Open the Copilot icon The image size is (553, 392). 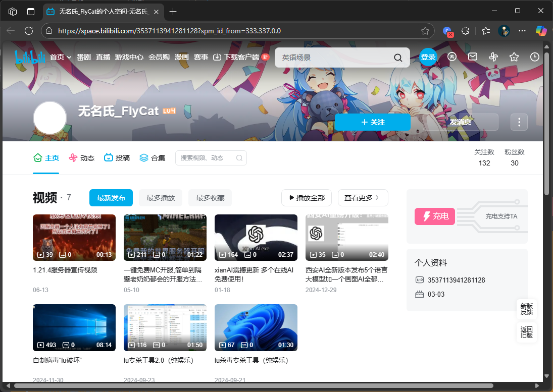pos(541,31)
